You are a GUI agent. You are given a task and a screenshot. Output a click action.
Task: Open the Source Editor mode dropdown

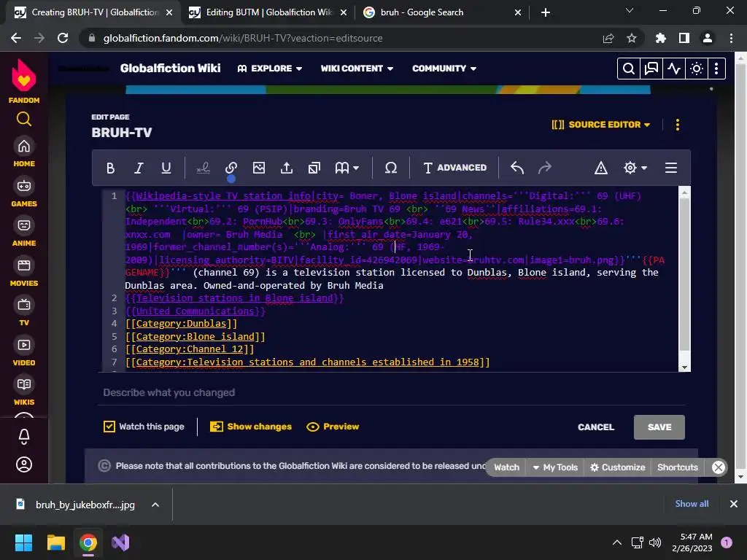[601, 125]
